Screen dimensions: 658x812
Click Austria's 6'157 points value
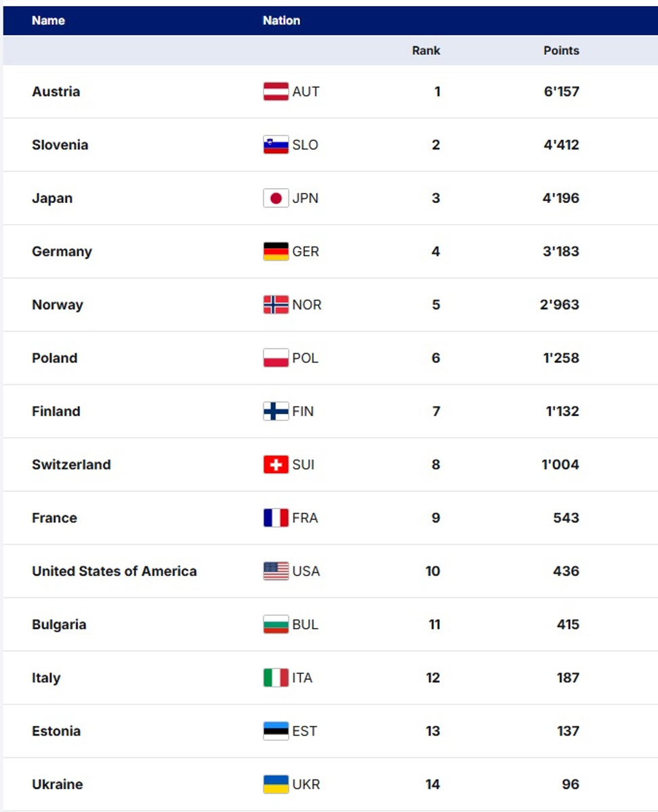561,91
